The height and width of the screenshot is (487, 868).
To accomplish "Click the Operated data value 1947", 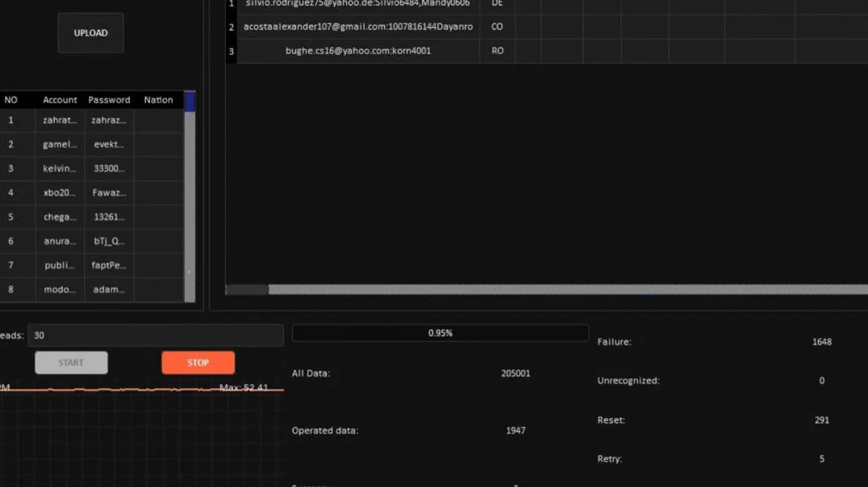I will tap(515, 430).
